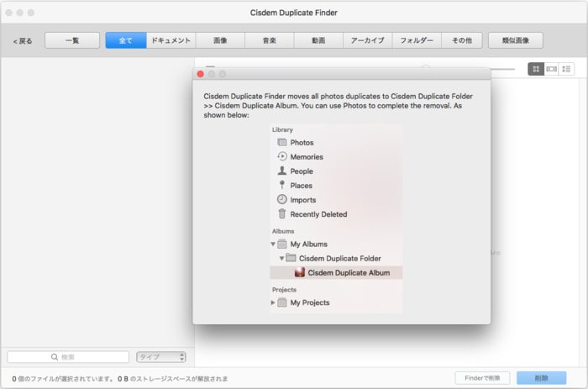Click the Cisdem Duplicate Folder icon

coord(291,258)
